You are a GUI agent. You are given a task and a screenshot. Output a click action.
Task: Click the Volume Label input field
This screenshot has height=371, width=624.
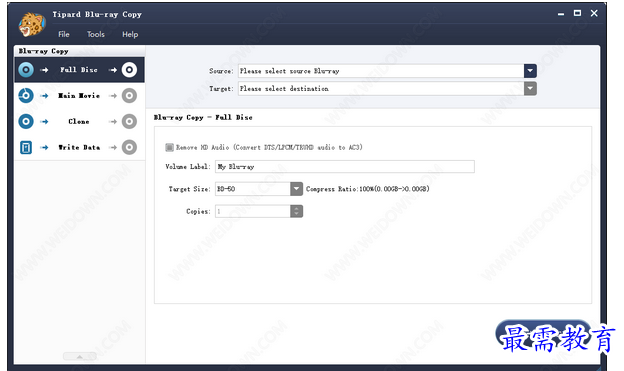click(345, 166)
